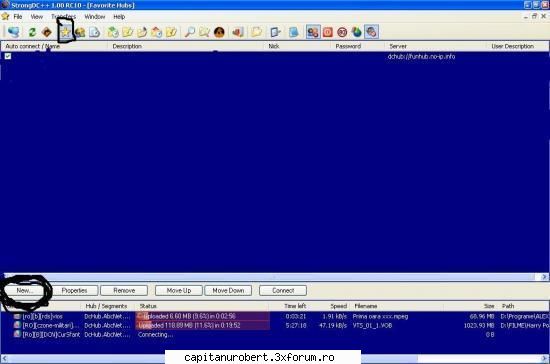Click filename VTS_01_1.VOB in transfers
Screen dimensions: 550x364
pyautogui.click(x=372, y=325)
